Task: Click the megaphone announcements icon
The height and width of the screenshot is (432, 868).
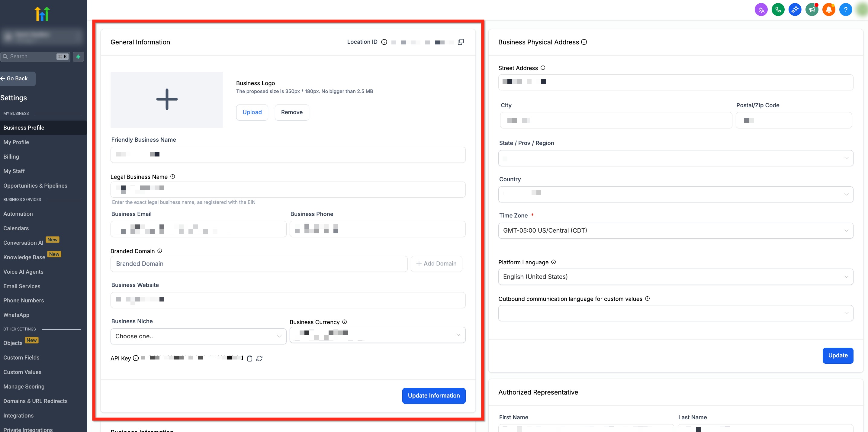Action: 812,9
